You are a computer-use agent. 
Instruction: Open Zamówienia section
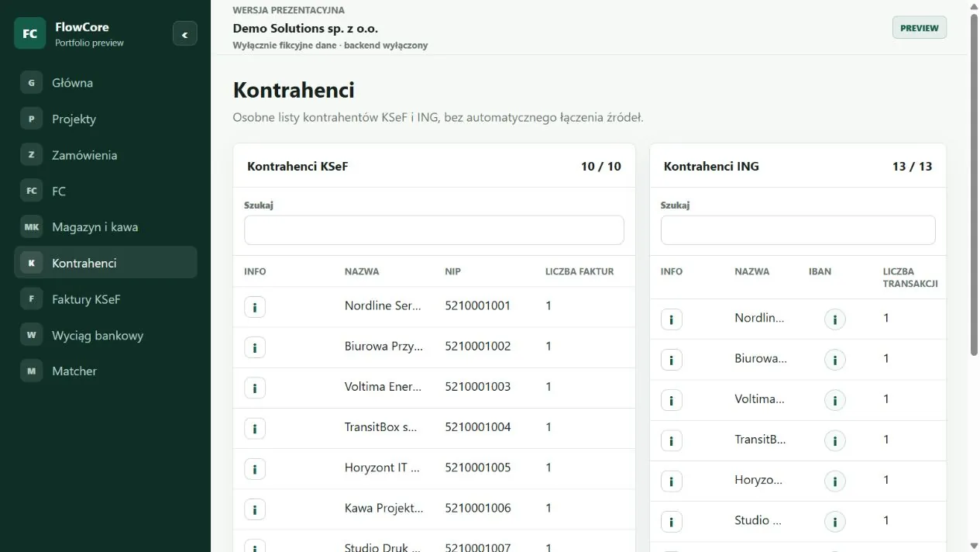point(105,155)
